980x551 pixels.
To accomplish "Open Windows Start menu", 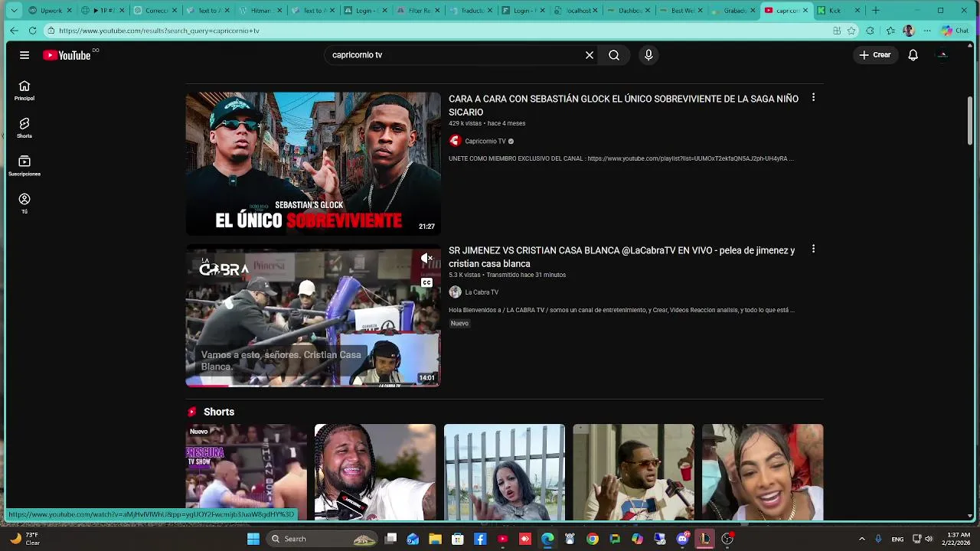I will [253, 539].
